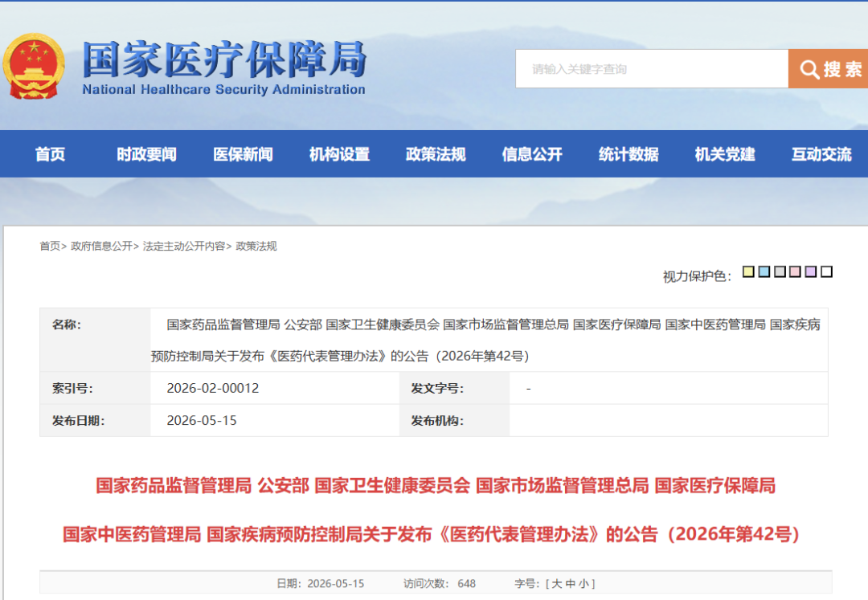Set font size to 小
This screenshot has width=868, height=600.
[x=583, y=583]
